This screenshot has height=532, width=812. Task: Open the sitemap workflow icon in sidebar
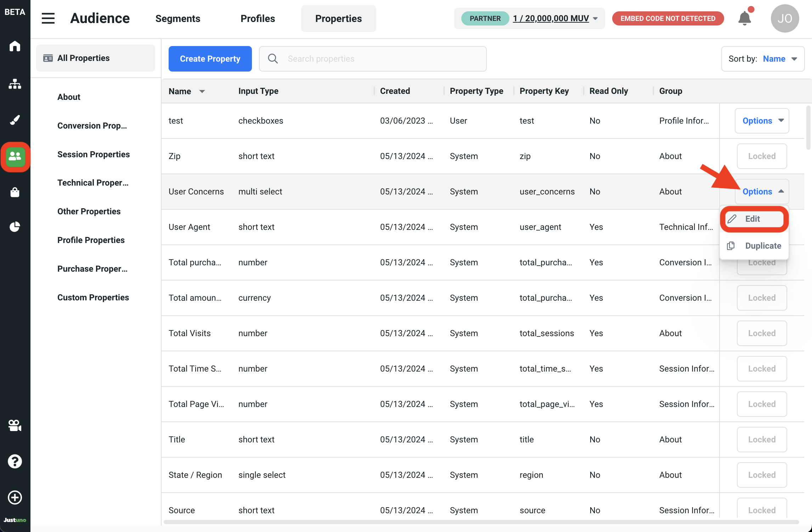pyautogui.click(x=15, y=84)
